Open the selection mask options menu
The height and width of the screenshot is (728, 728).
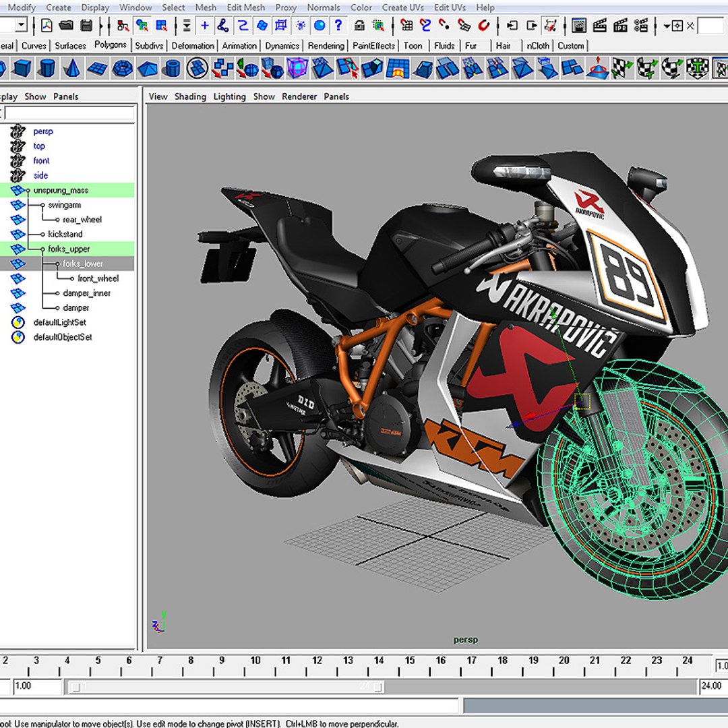187,26
